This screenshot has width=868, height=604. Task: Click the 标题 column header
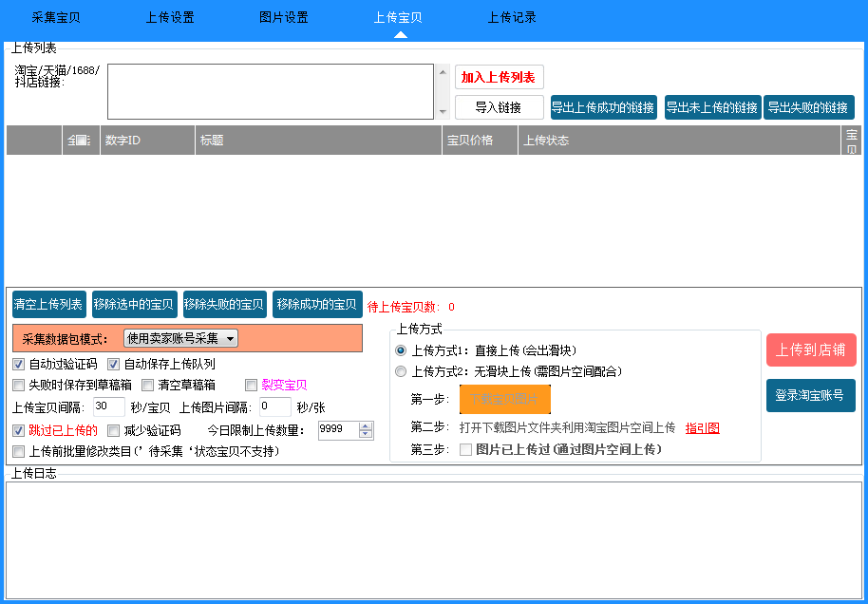click(318, 140)
